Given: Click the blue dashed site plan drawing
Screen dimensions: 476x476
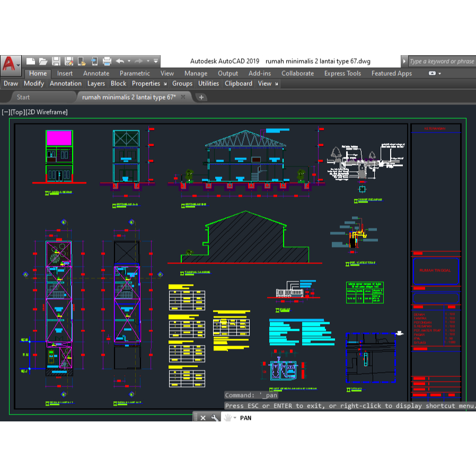Looking at the screenshot, I should click(x=371, y=358).
